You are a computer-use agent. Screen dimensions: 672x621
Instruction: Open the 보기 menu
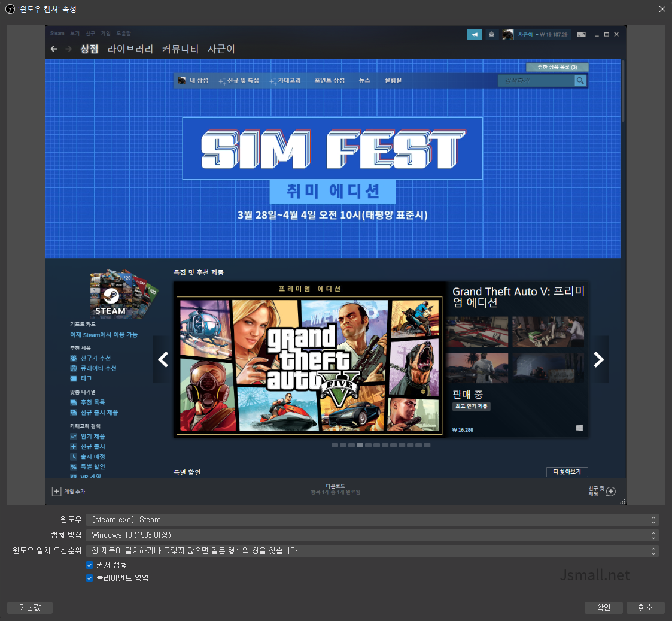(x=75, y=33)
